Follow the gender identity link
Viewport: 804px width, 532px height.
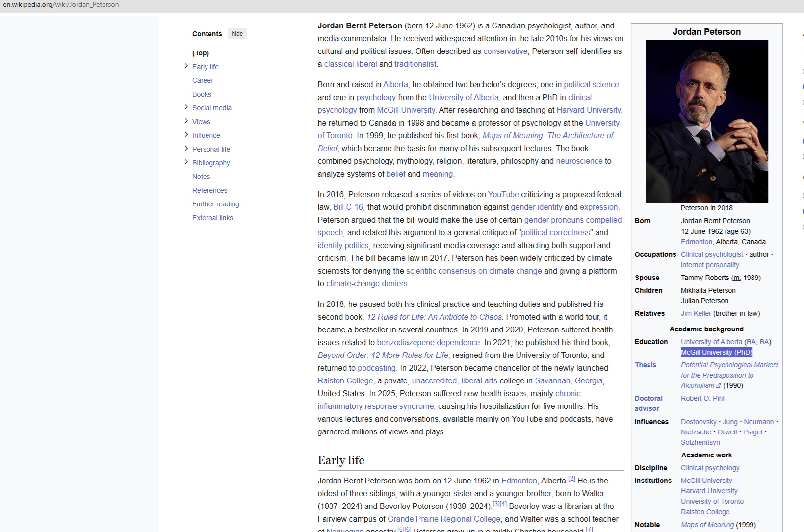537,207
